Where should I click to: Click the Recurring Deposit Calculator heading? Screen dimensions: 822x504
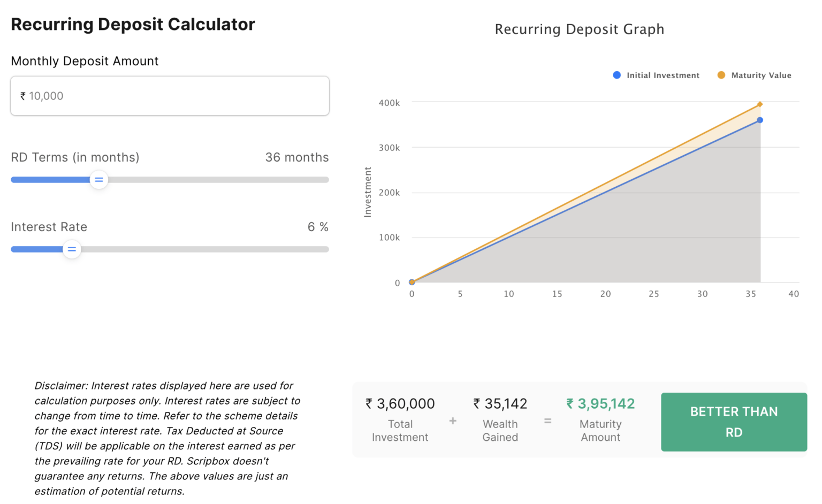click(133, 24)
